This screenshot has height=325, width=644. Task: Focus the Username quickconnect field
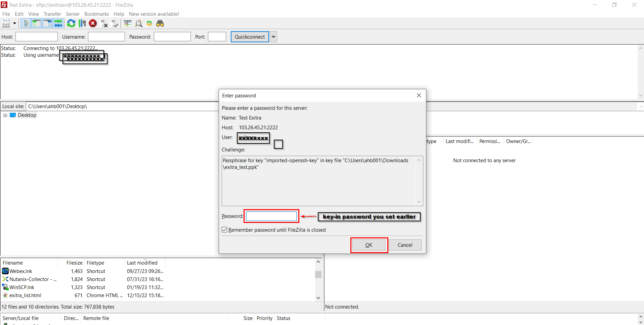click(106, 37)
